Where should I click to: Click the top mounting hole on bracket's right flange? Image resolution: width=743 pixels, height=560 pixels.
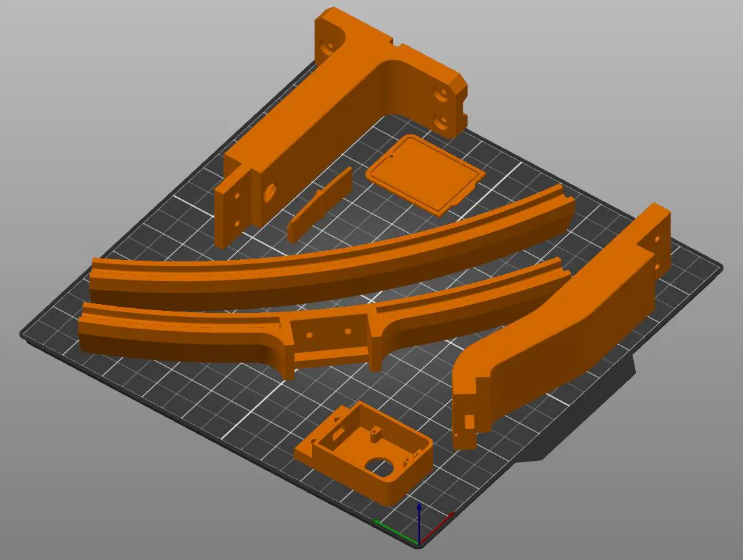(444, 95)
